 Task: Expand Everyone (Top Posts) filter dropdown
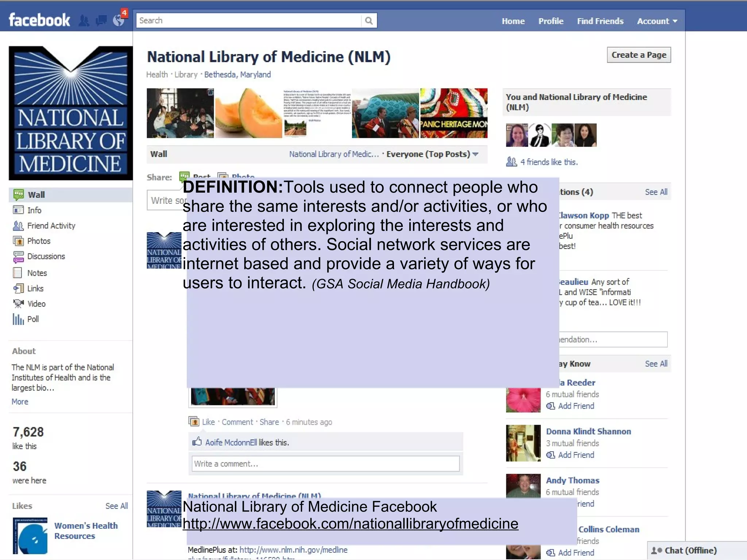(x=432, y=154)
